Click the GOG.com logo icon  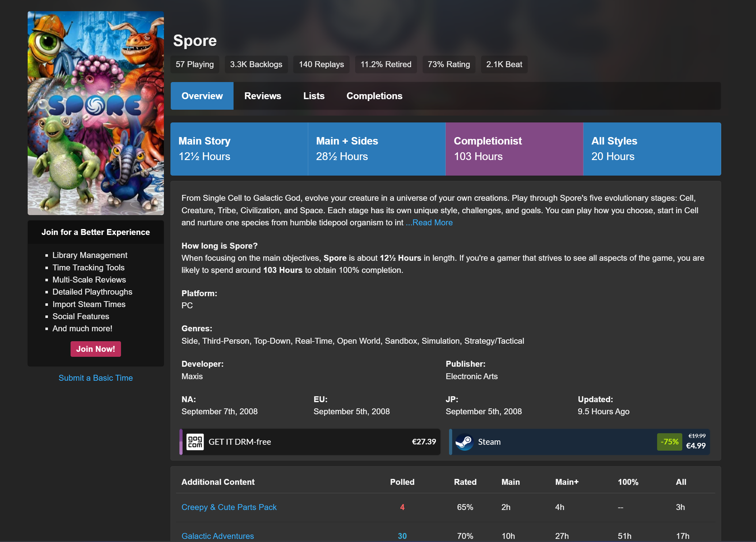195,442
